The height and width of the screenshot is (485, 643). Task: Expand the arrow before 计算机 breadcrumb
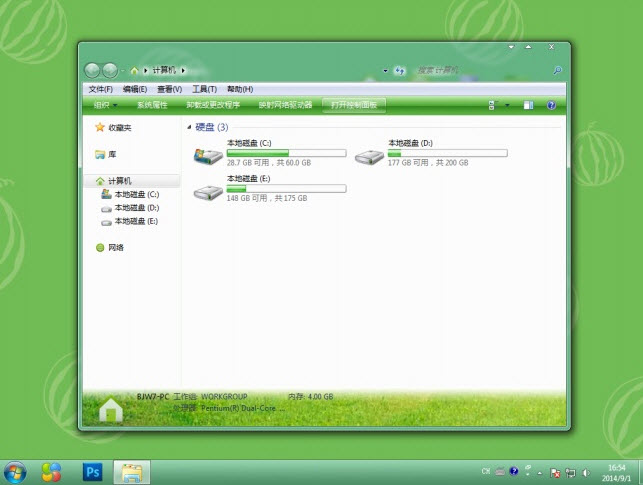pos(146,71)
